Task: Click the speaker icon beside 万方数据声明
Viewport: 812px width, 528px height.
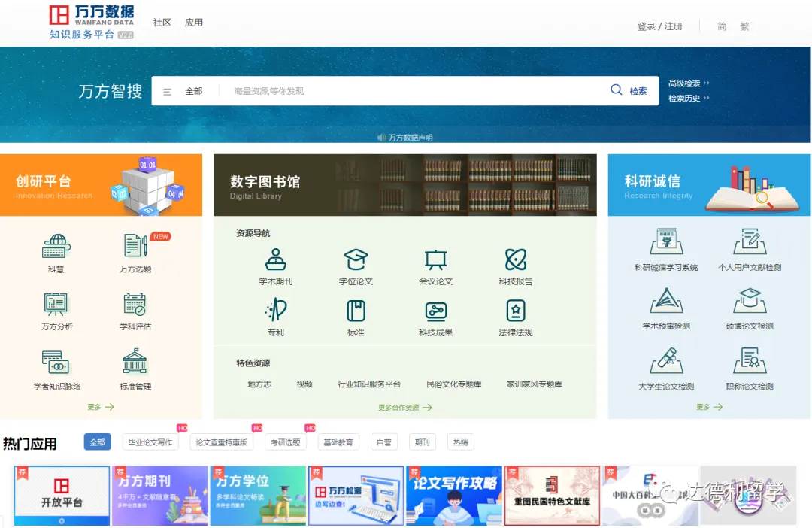Action: [x=382, y=138]
